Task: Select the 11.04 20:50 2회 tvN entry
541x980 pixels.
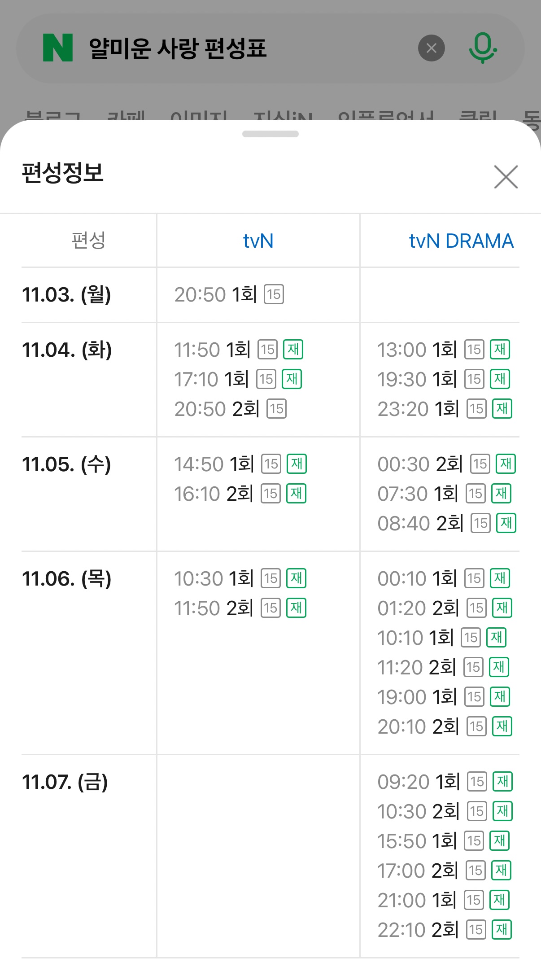Action: coord(217,409)
